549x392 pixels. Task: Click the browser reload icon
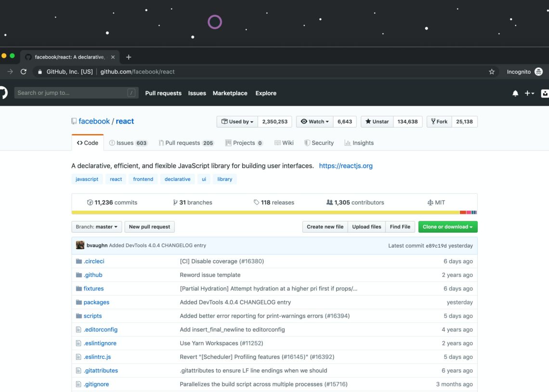[23, 72]
